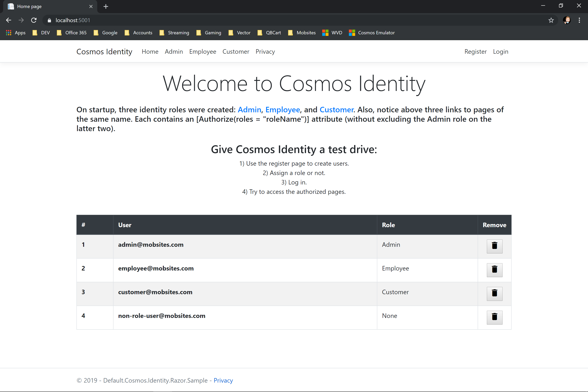
Task: Click the browser refresh icon
Action: point(34,20)
